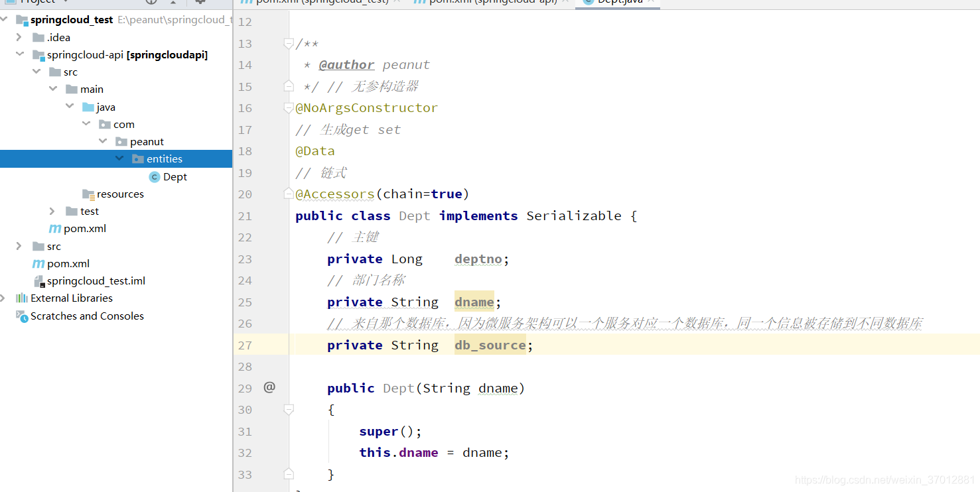Image resolution: width=980 pixels, height=492 pixels.
Task: Click line number 27 in the gutter
Action: tap(245, 345)
